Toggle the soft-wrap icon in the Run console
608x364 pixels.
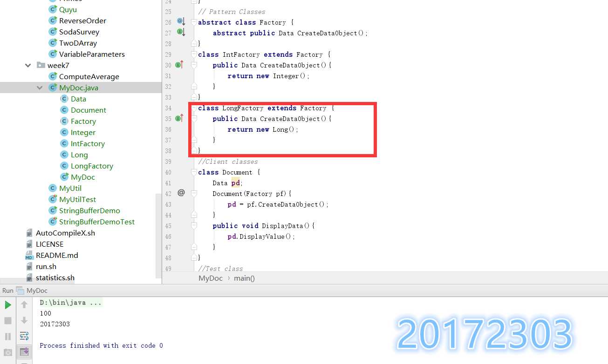(x=24, y=336)
